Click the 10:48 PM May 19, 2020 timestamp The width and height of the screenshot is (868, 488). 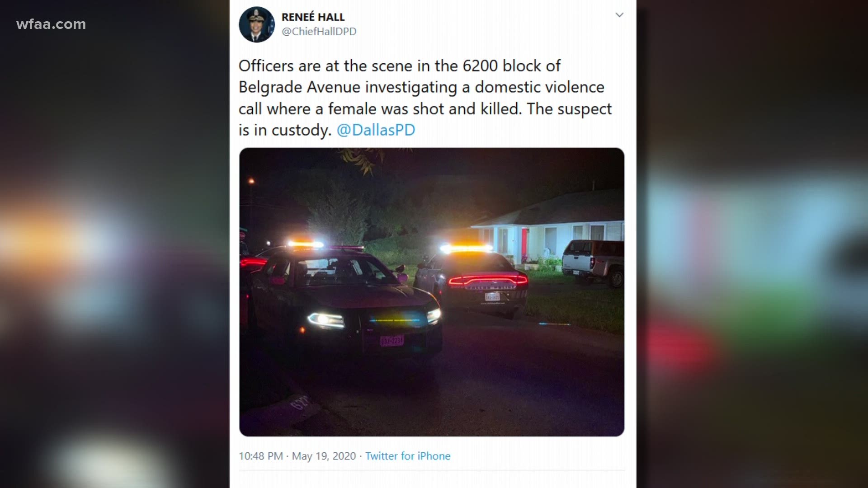tap(297, 456)
